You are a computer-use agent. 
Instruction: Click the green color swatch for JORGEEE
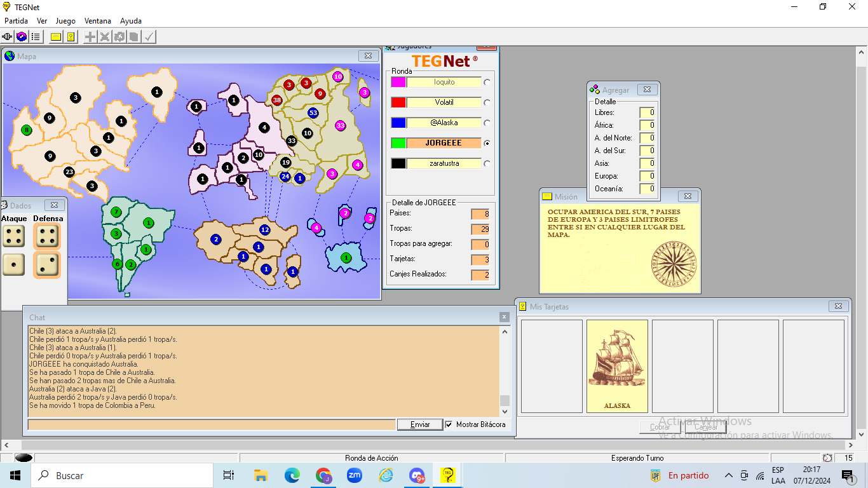[x=398, y=143]
